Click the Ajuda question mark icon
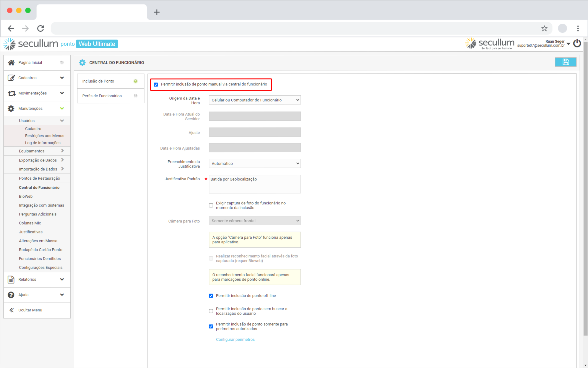 pos(11,295)
